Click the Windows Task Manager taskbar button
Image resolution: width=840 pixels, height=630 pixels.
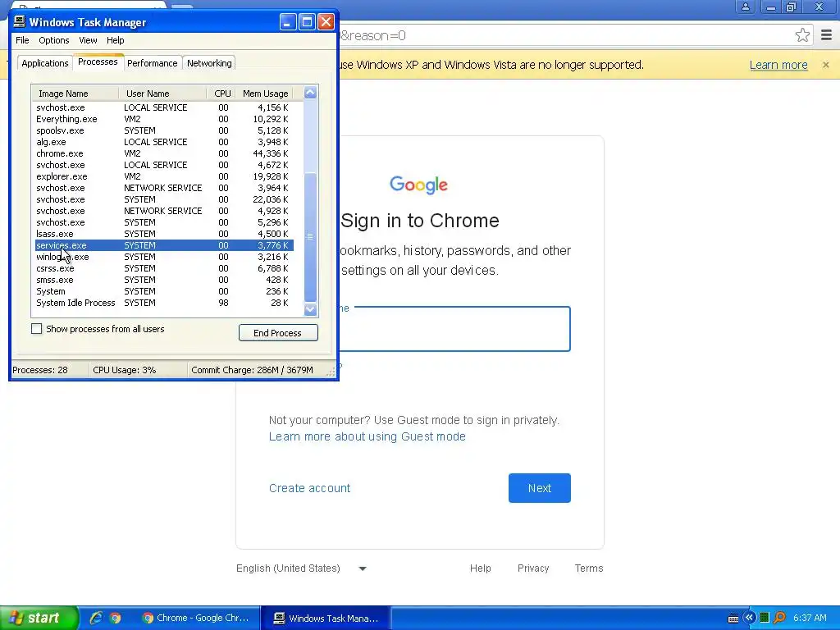coord(326,619)
